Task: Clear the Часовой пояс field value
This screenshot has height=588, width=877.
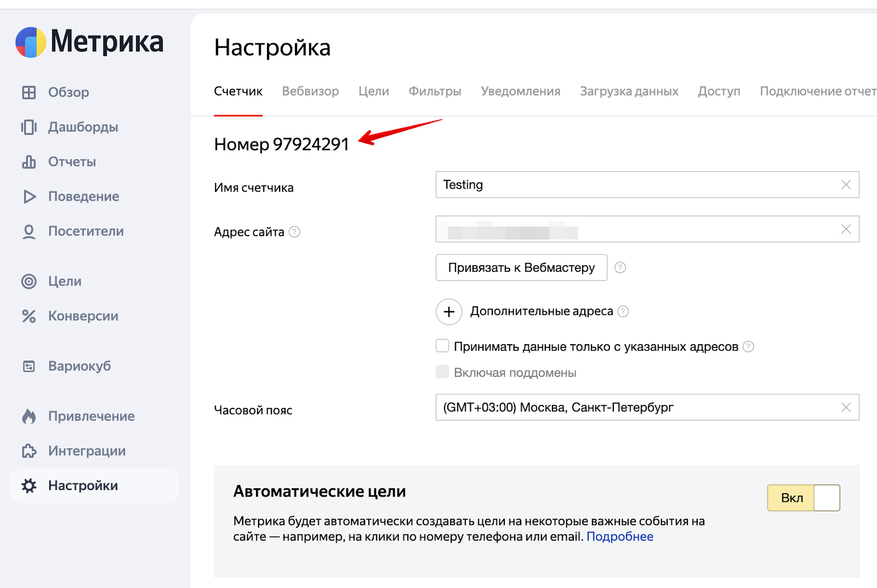Action: point(846,407)
